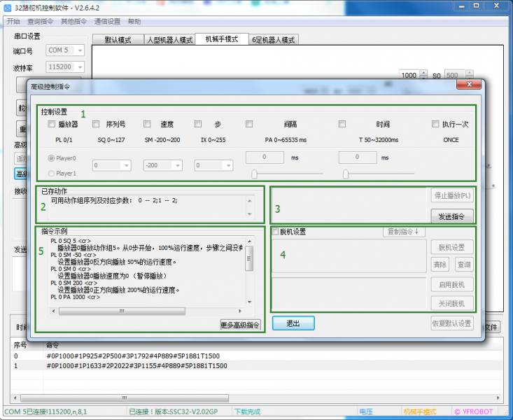
Task: Switch to the 默认模式 tab
Action: click(x=118, y=40)
